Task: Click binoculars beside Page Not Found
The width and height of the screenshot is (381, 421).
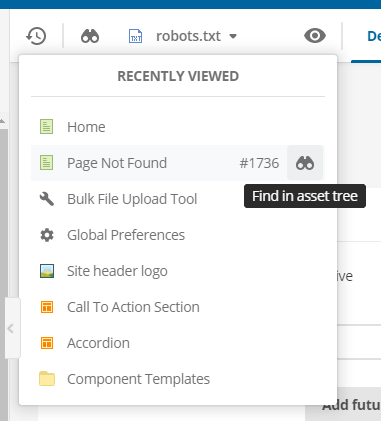Action: (x=305, y=163)
